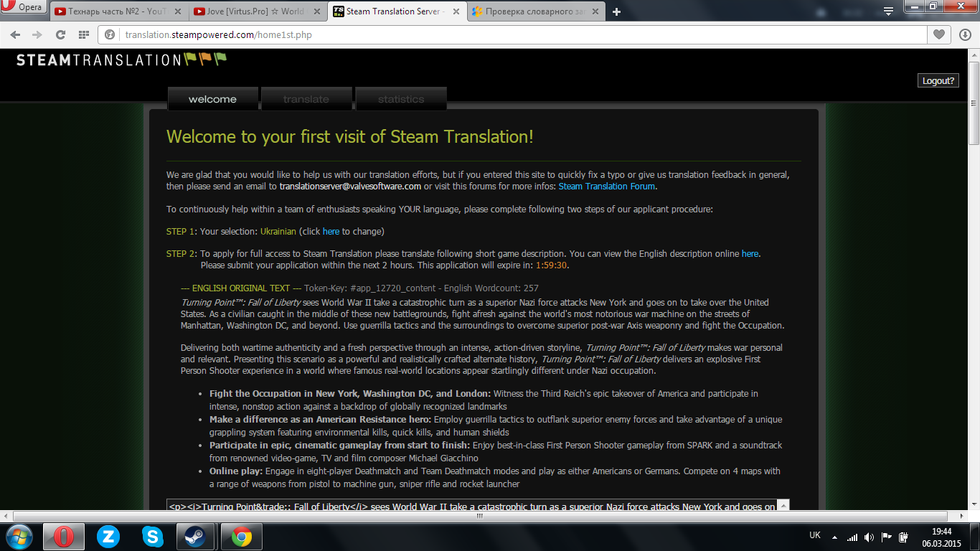Viewport: 980px width, 551px height.
Task: Add page to favorites with heart icon
Action: pyautogui.click(x=938, y=34)
